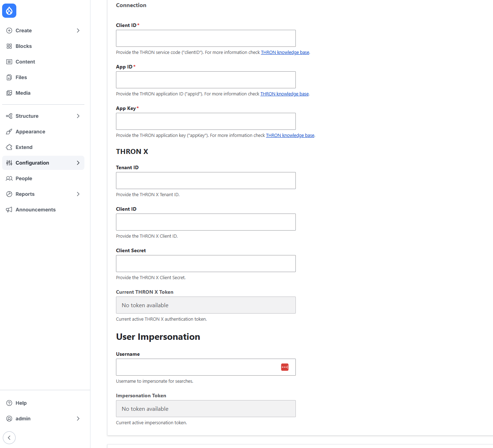
Task: Click the Create plus icon
Action: [9, 31]
